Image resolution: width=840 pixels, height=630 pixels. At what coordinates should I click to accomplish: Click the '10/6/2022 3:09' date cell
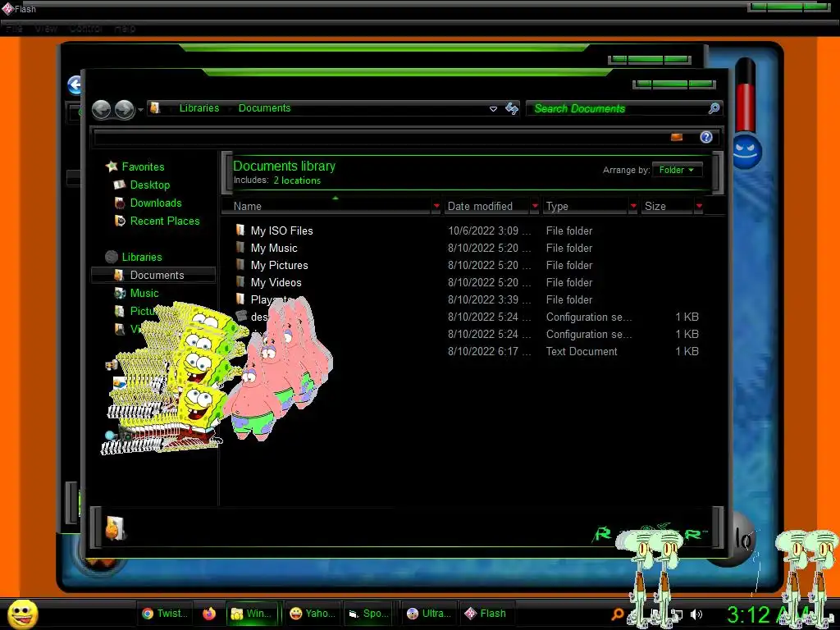pyautogui.click(x=489, y=231)
